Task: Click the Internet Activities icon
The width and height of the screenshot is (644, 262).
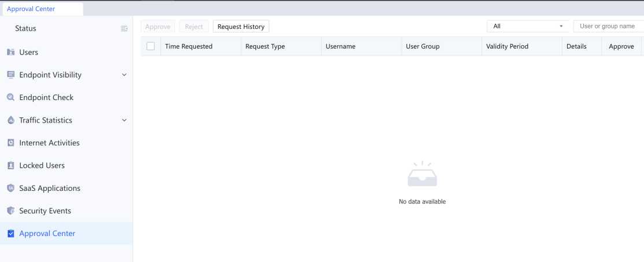Action: click(10, 143)
